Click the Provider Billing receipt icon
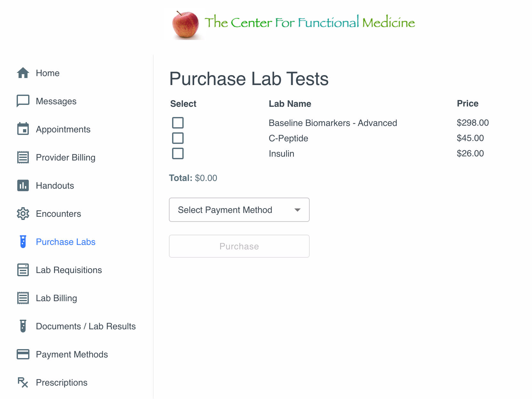 tap(23, 157)
